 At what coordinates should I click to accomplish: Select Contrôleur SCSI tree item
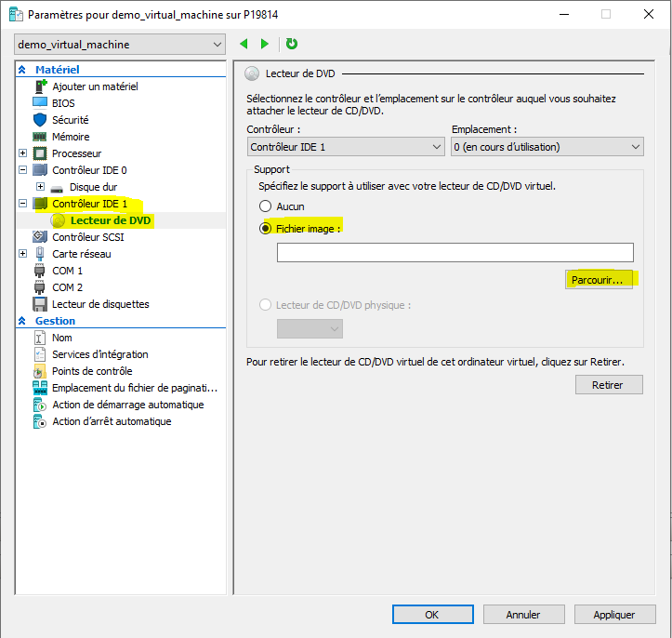(88, 237)
